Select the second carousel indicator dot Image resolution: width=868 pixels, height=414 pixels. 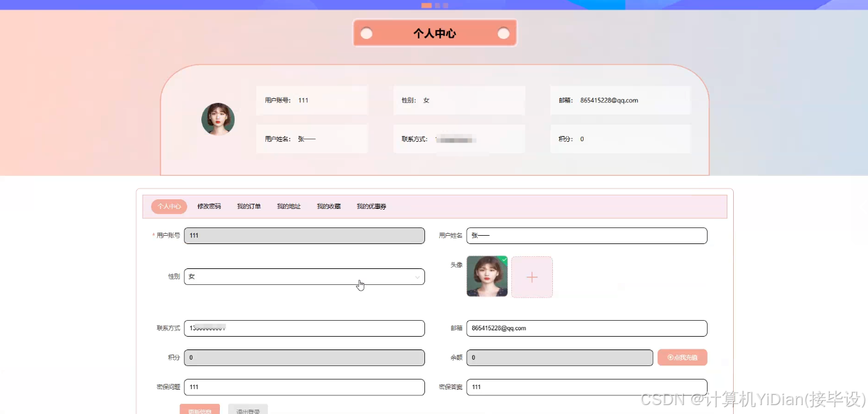[437, 5]
